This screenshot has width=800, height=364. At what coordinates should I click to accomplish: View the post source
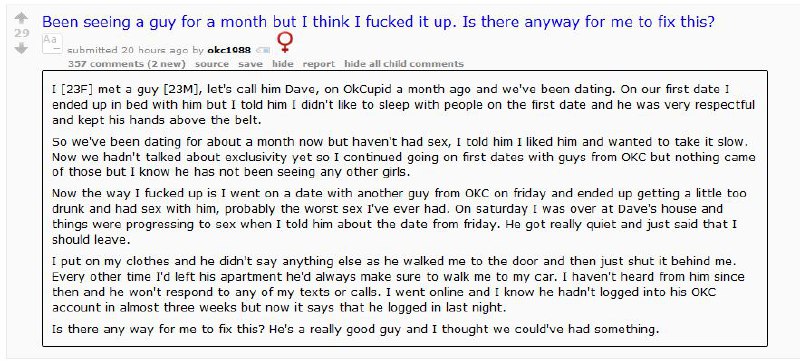coord(212,64)
